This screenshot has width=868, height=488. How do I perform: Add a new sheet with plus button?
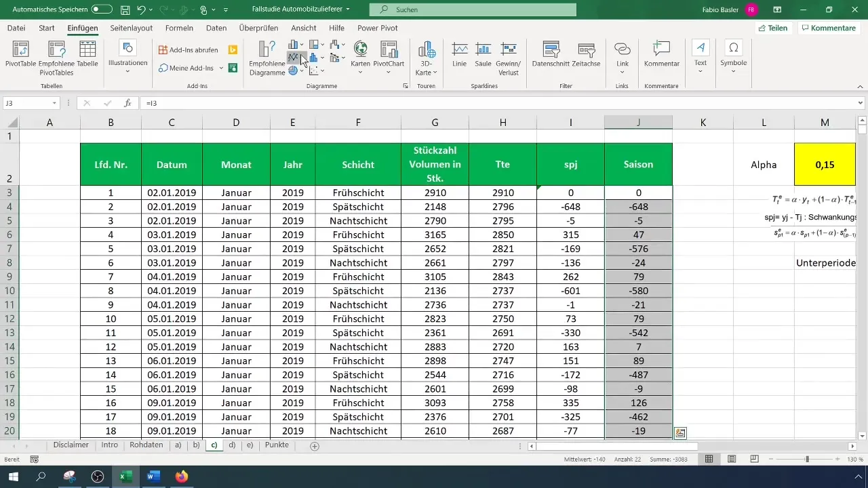tap(314, 446)
